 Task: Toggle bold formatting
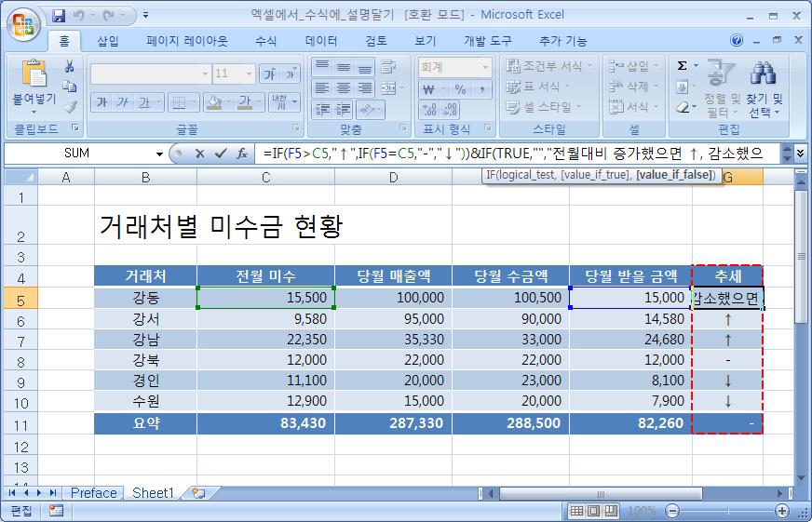(102, 102)
